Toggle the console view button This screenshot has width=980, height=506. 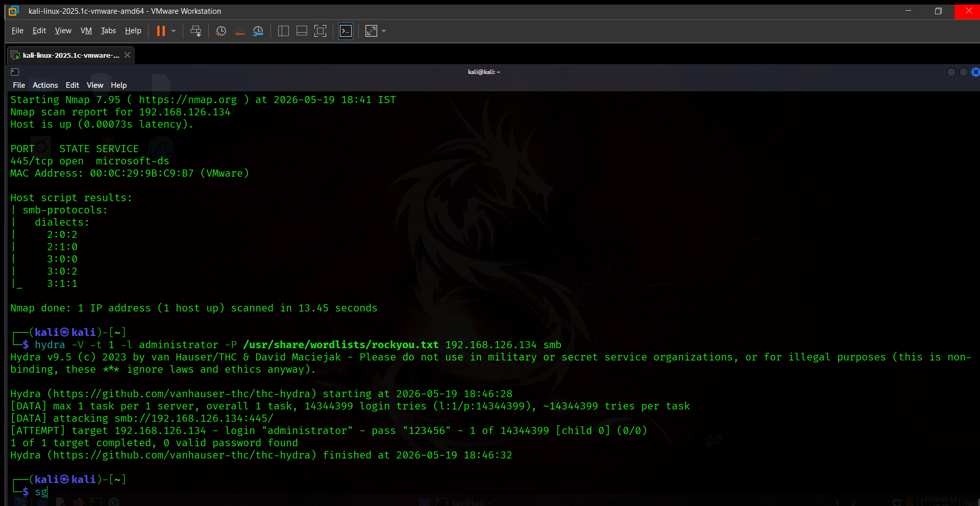pos(346,31)
